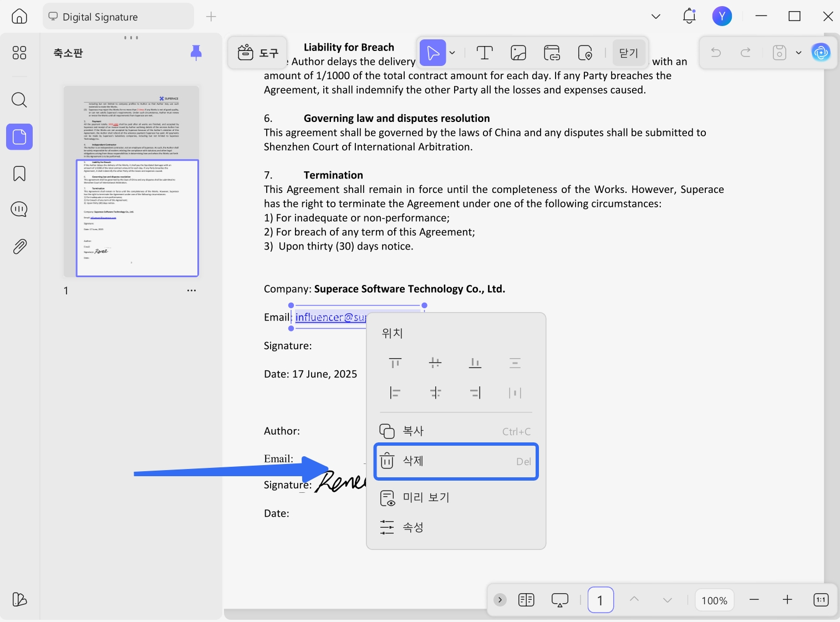This screenshot has height=622, width=840.
Task: Open the bookmarks panel
Action: pos(19,174)
